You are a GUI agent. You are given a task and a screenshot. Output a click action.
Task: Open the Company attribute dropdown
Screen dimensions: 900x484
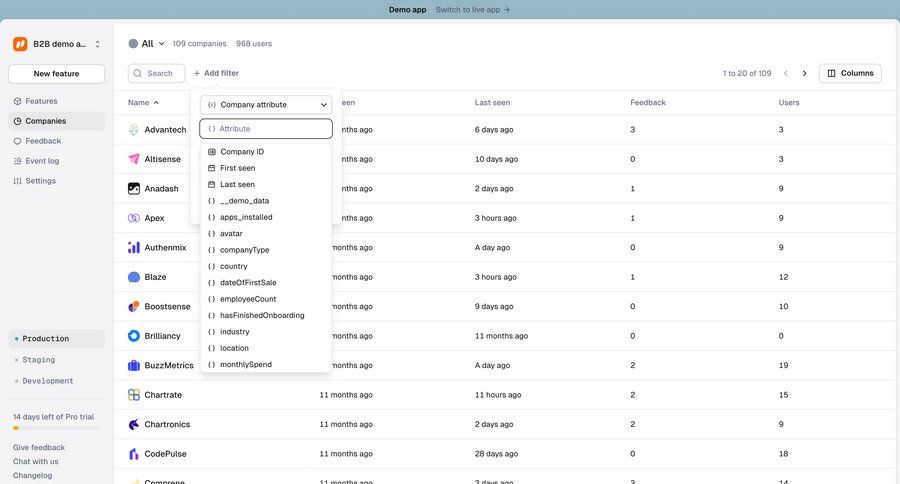coord(266,104)
